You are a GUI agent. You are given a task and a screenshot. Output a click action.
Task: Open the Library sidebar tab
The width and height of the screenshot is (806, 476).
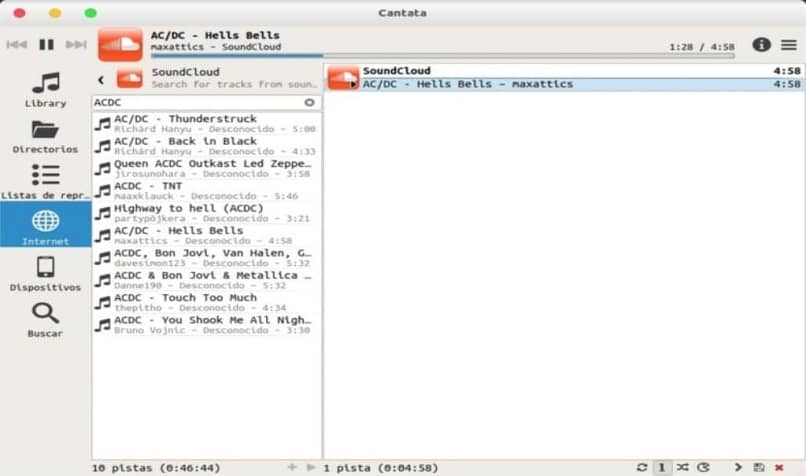point(46,89)
